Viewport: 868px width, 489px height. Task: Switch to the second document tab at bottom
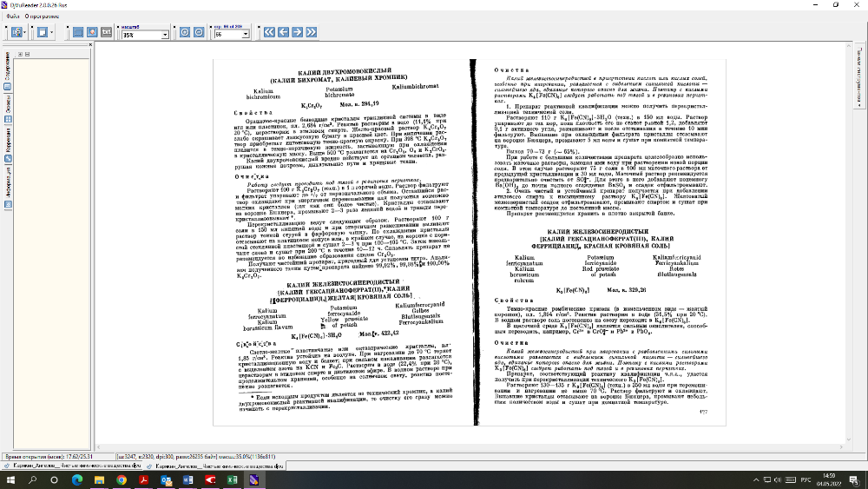pos(212,466)
